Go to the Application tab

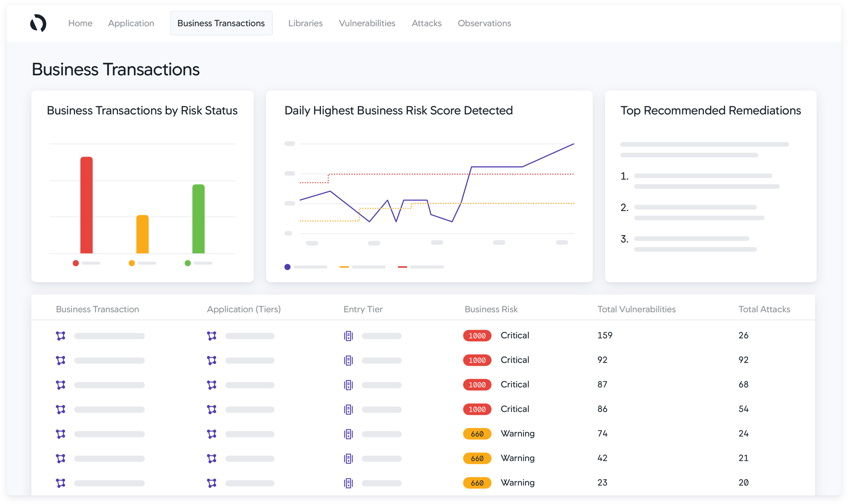(x=131, y=23)
